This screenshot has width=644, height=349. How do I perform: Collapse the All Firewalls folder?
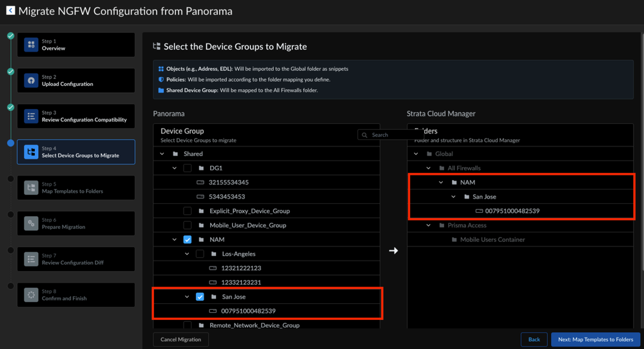429,168
